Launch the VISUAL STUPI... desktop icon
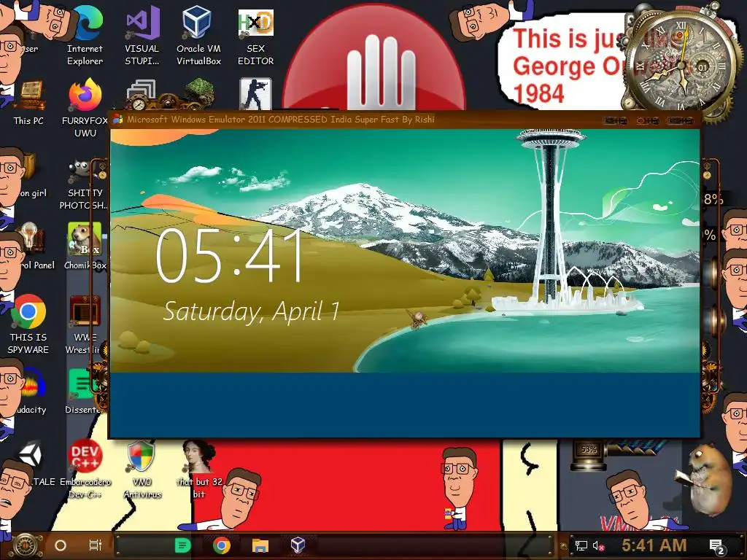The image size is (747, 560). pos(142,36)
